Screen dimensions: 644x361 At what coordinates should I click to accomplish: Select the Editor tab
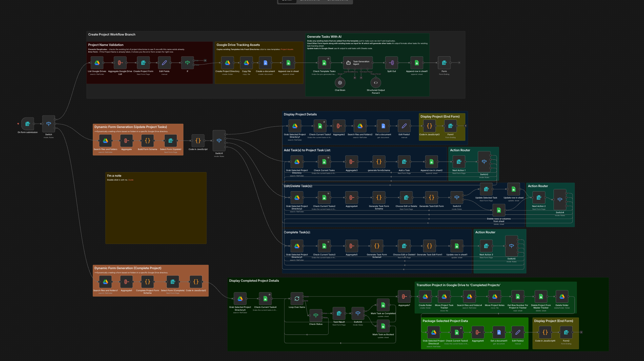point(287,1)
